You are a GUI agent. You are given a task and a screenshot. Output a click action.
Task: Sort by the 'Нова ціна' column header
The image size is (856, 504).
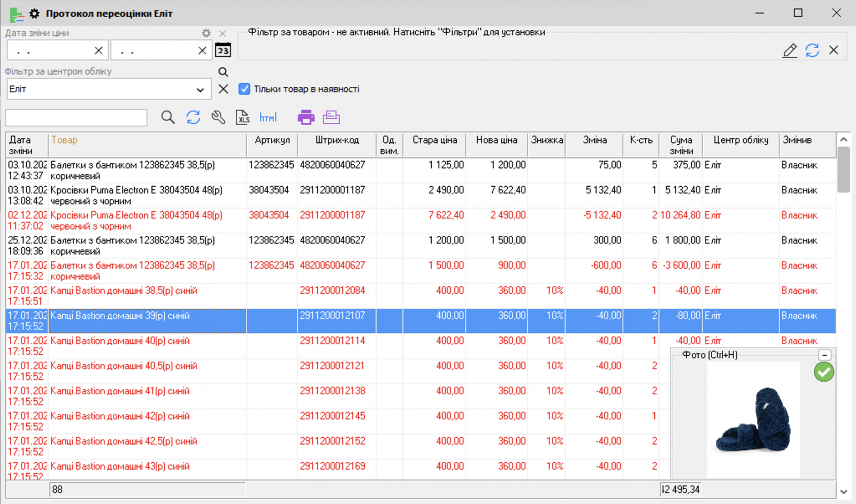pyautogui.click(x=496, y=140)
